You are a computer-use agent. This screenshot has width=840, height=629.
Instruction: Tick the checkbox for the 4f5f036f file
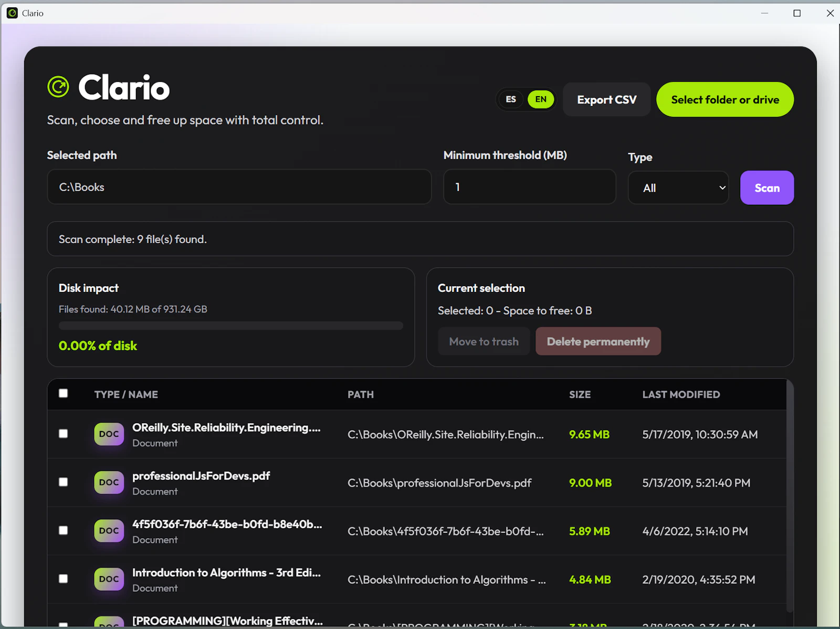tap(64, 530)
